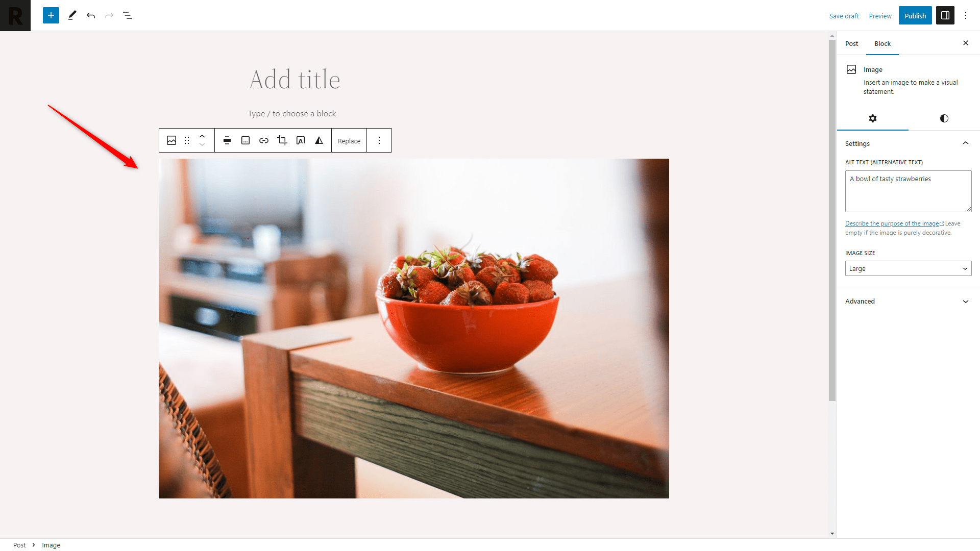Switch to the Block settings tab
The width and height of the screenshot is (980, 551).
pyautogui.click(x=881, y=43)
